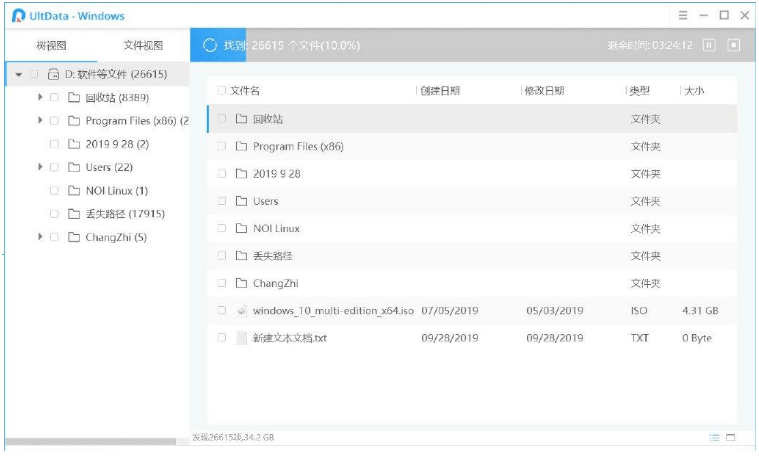The height and width of the screenshot is (456, 759).
Task: Sort by the 文件名 column header
Action: click(x=245, y=91)
